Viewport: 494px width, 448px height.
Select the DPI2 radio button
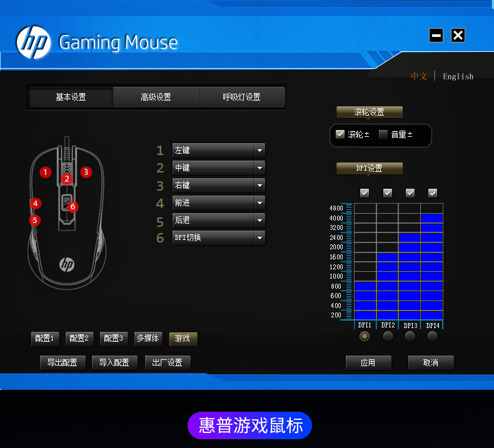[x=388, y=336]
